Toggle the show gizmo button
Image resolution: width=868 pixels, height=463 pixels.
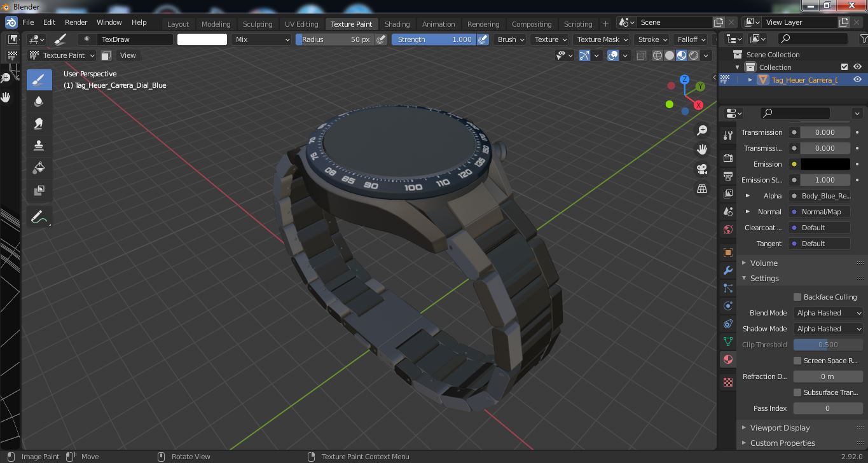point(584,55)
